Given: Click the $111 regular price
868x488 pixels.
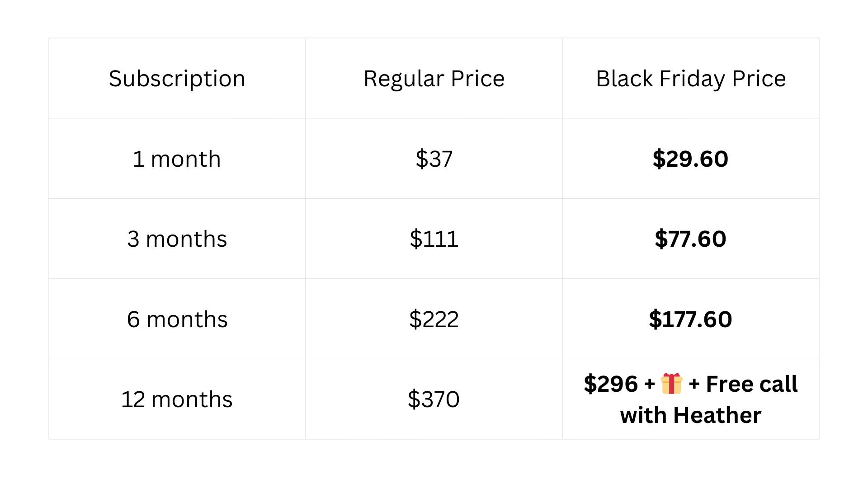Looking at the screenshot, I should pos(434,239).
